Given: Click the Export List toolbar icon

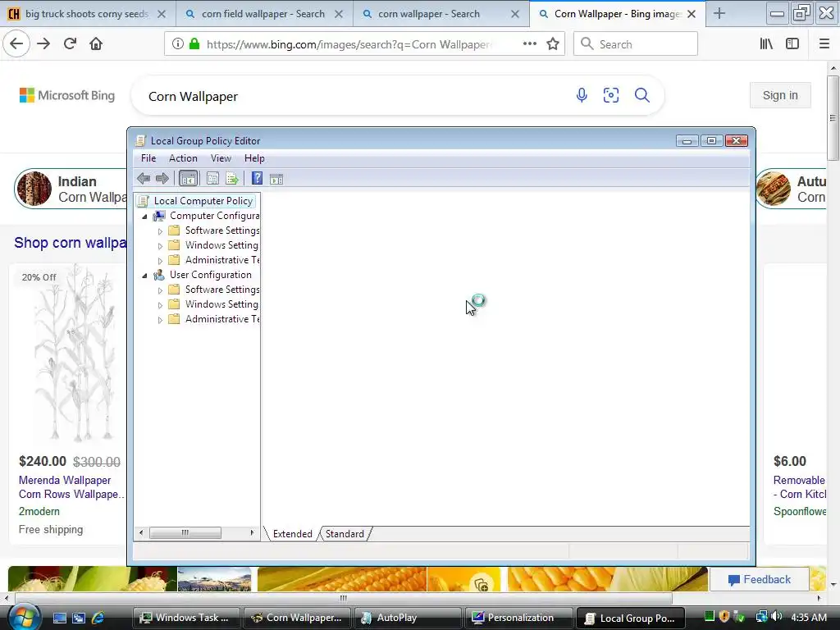Looking at the screenshot, I should point(232,178).
